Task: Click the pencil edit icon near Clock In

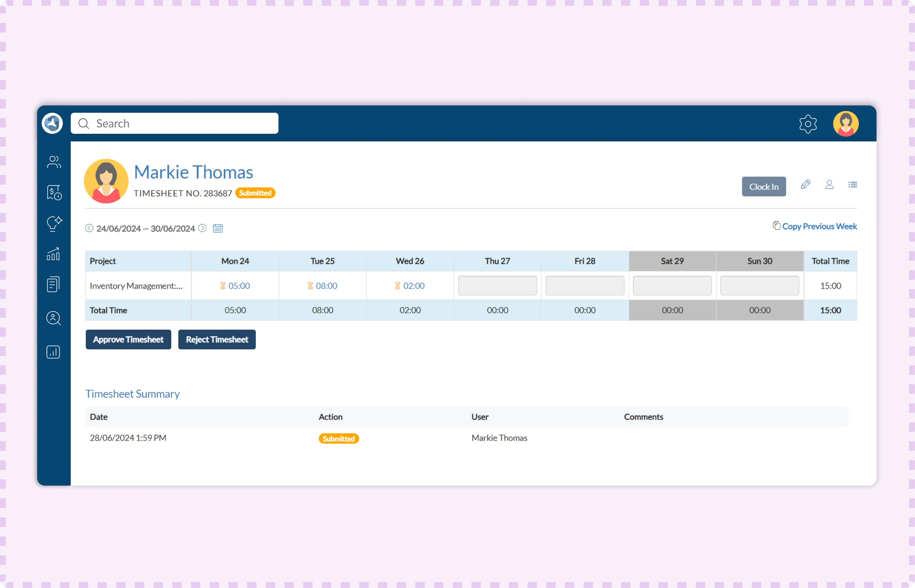Action: (x=806, y=185)
